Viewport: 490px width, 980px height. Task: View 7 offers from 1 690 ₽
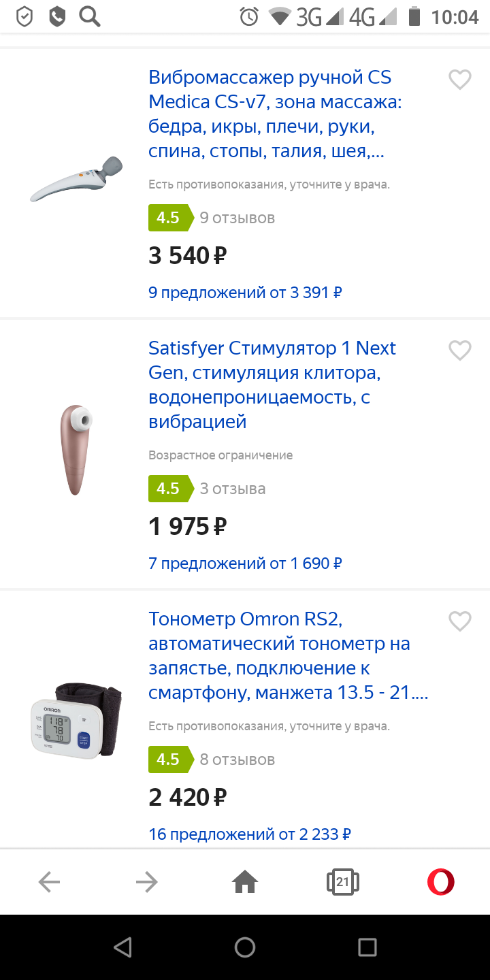coord(245,563)
